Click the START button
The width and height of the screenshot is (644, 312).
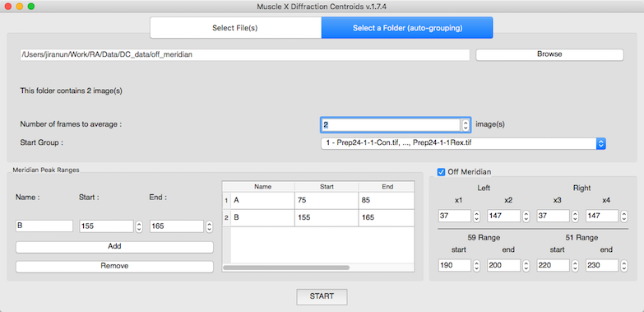(322, 296)
